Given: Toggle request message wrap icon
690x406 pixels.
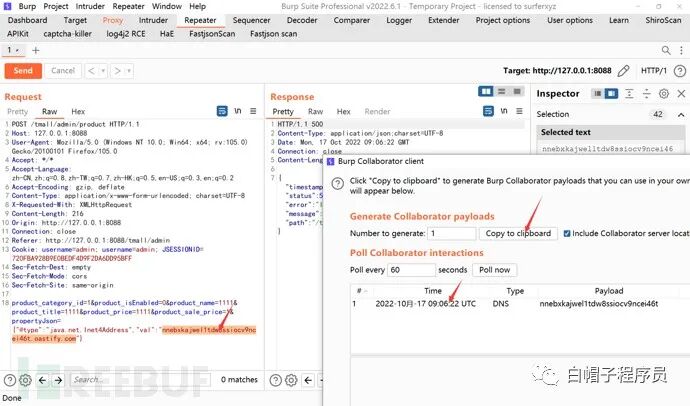Looking at the screenshot, I should click(x=222, y=111).
